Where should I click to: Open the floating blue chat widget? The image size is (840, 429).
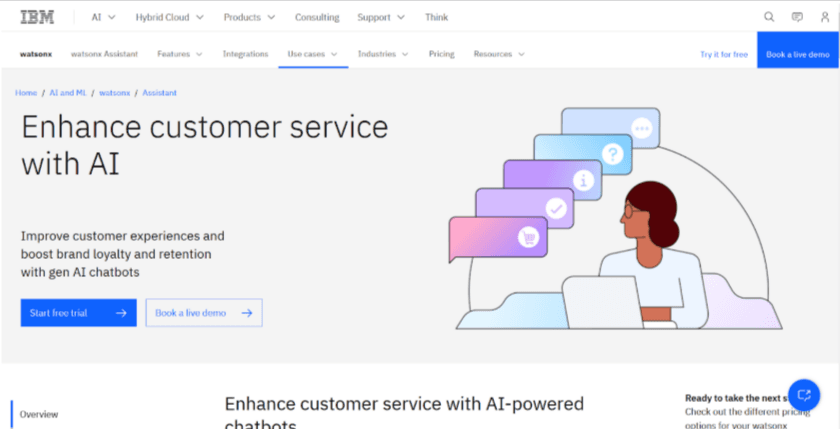pos(804,395)
